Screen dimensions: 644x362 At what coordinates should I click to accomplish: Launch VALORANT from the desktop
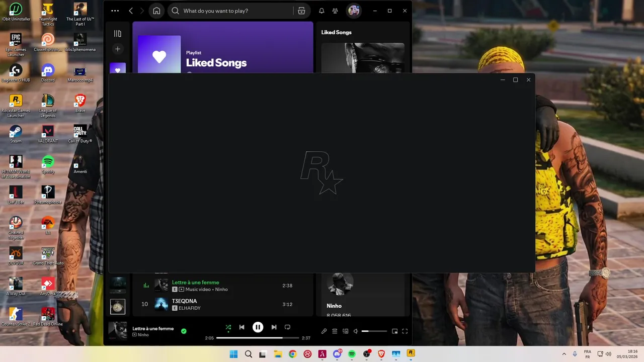coord(48,134)
